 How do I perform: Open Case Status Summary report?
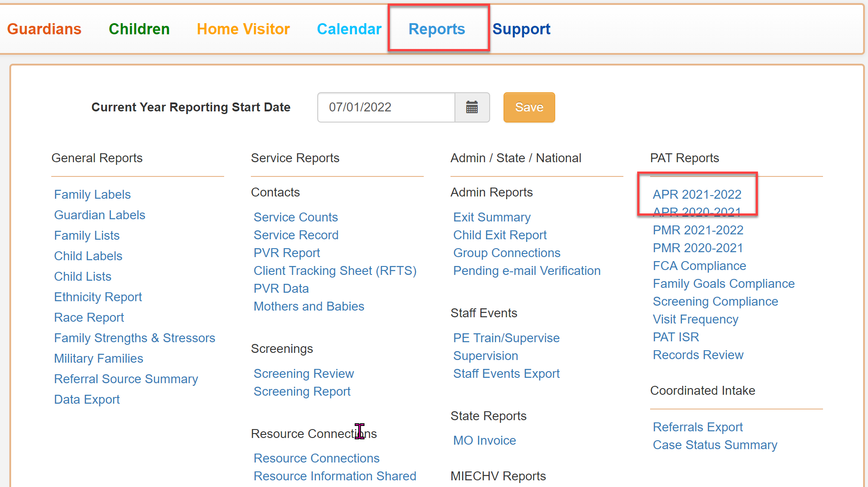(x=715, y=445)
